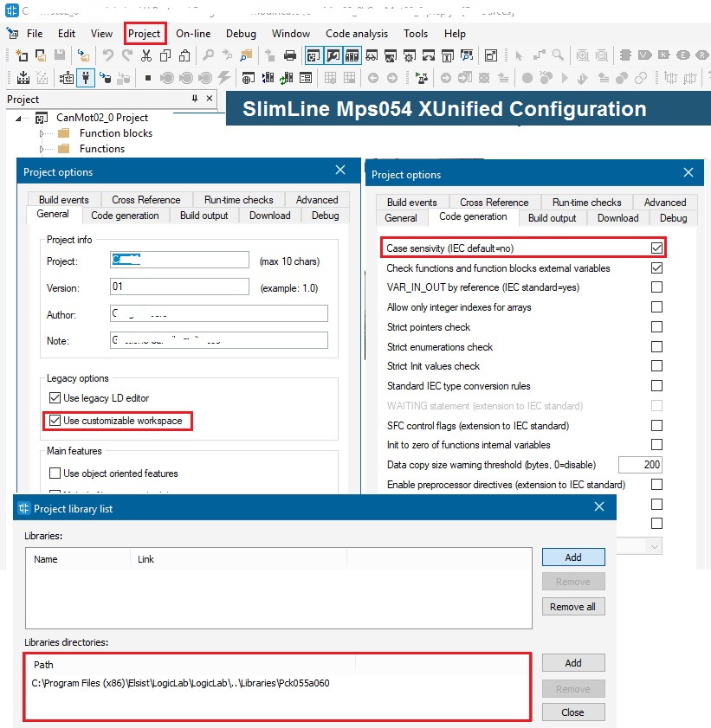Toggle the Workspace window toolbar icon

coord(313,55)
